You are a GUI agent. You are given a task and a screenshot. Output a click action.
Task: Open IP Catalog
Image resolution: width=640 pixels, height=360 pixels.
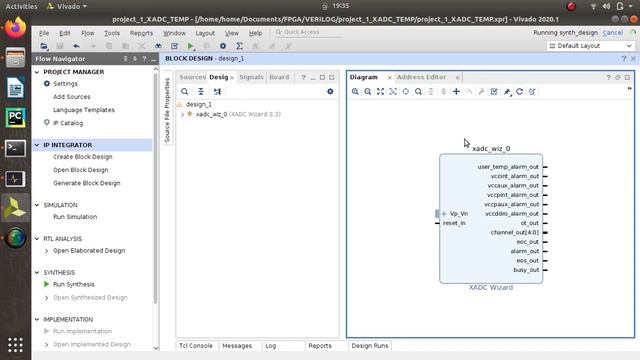[x=68, y=123]
